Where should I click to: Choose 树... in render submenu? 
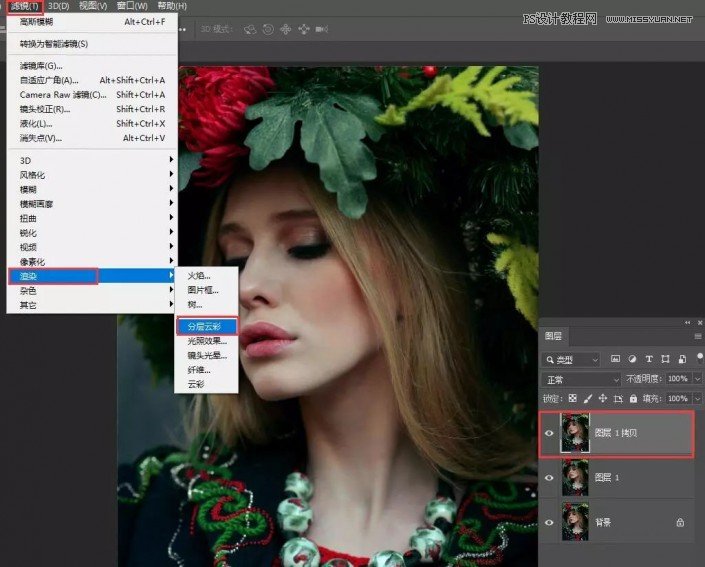coord(206,304)
